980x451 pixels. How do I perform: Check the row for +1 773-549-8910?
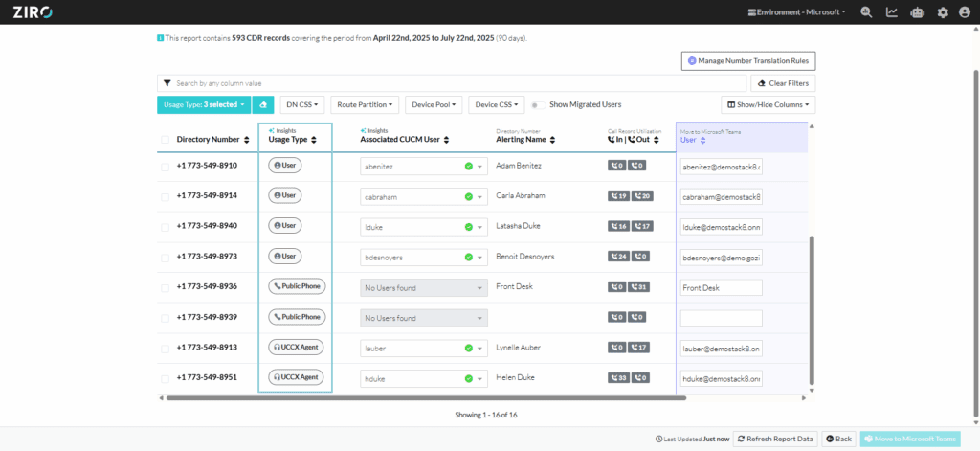[x=165, y=167]
